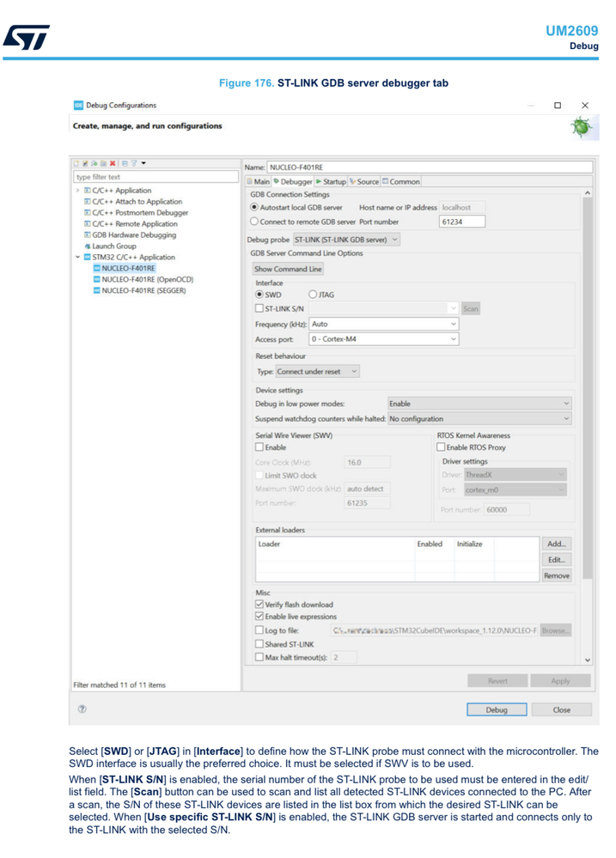The width and height of the screenshot is (616, 858).
Task: Select Autostart local GDB server option
Action: [x=254, y=207]
